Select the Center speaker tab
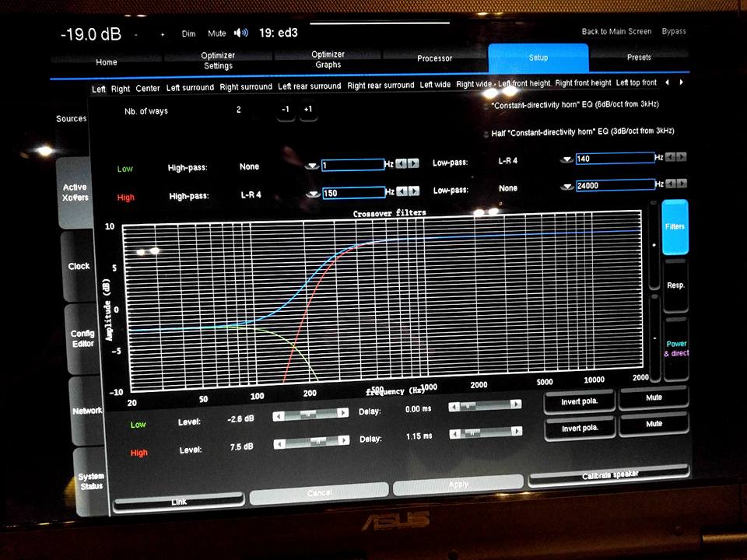The height and width of the screenshot is (560, 747). 148,88
